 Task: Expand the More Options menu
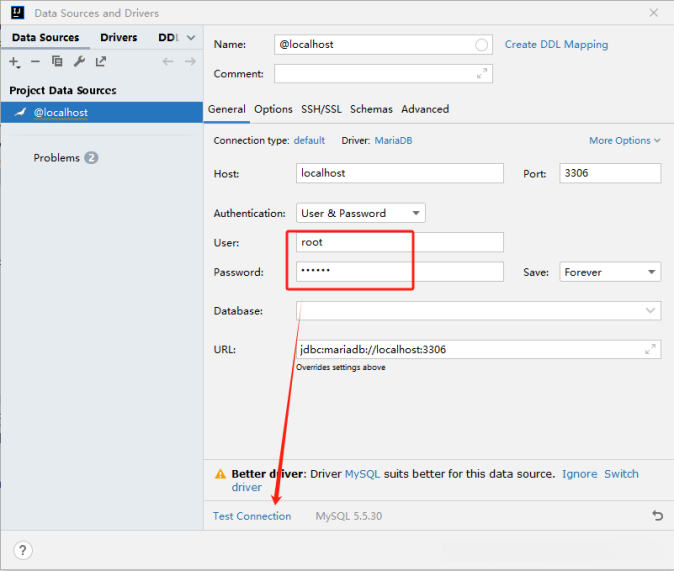624,141
